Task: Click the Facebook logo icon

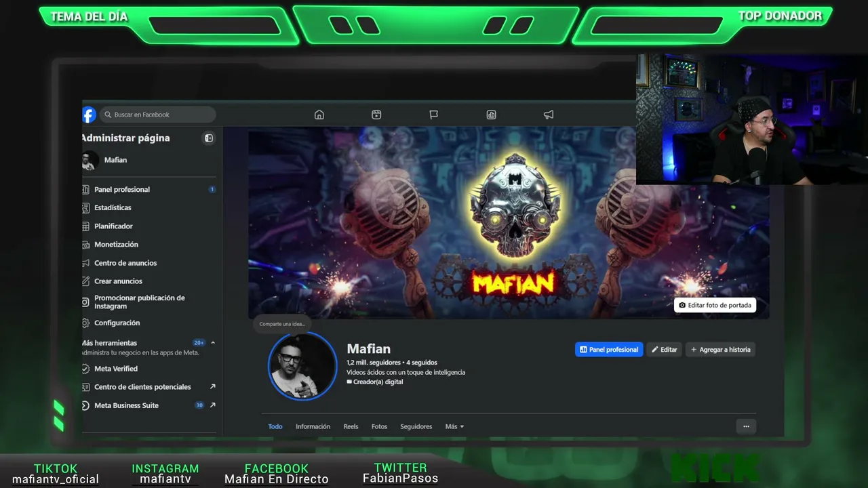Action: [89, 115]
